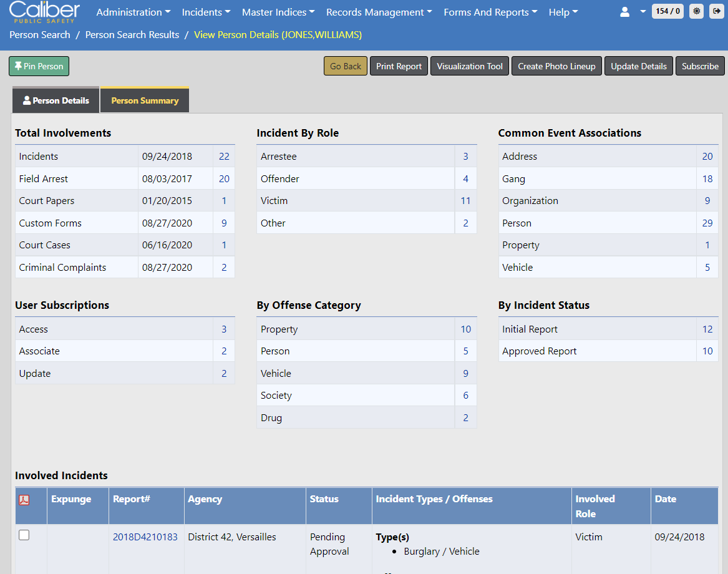Go to Person Search Results breadcrumb
This screenshot has width=728, height=574.
[132, 35]
